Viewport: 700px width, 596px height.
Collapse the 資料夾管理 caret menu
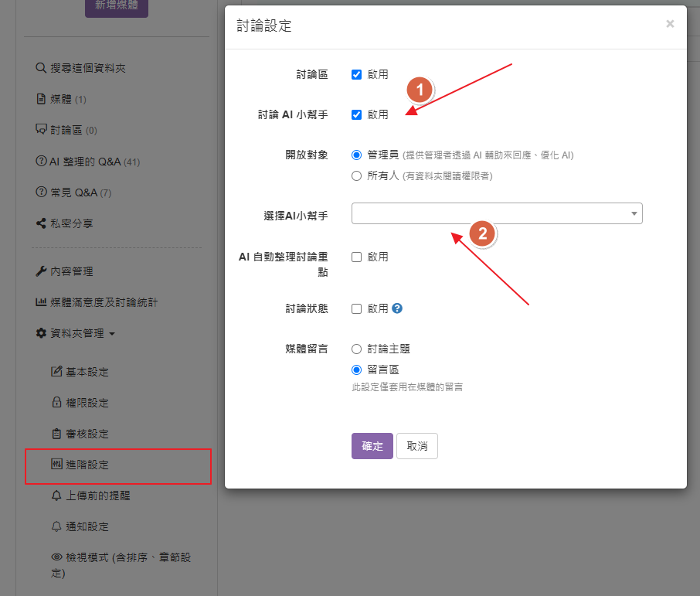(112, 334)
